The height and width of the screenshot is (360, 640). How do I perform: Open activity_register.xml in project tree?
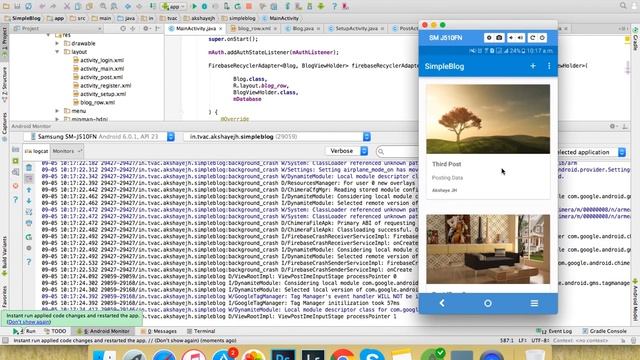tap(105, 86)
